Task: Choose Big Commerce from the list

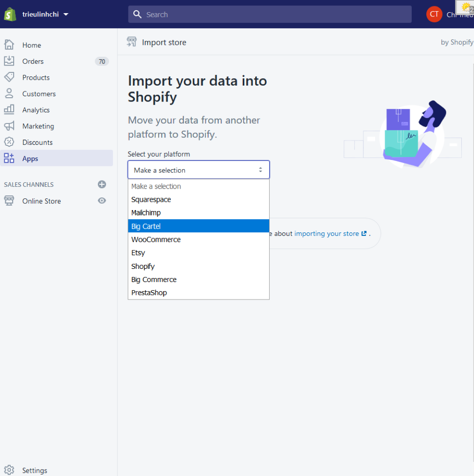Action: [x=199, y=280]
